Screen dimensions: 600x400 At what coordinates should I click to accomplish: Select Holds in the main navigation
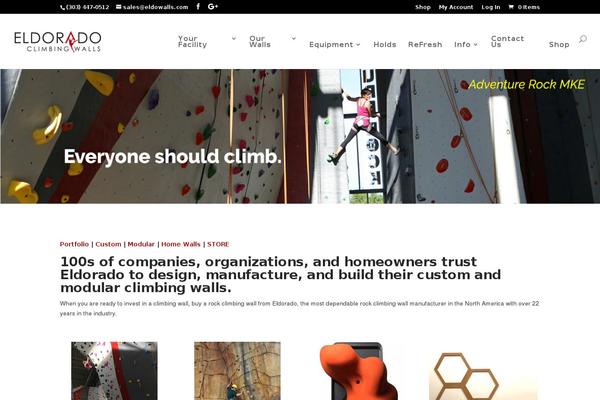(385, 44)
